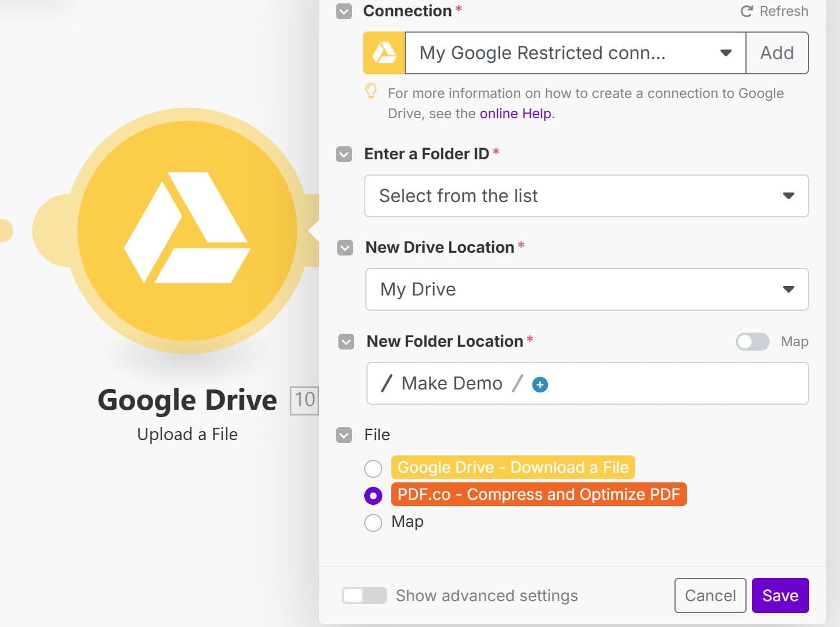Viewport: 840px width, 627px height.
Task: Add a new Google Drive connection
Action: 777,52
